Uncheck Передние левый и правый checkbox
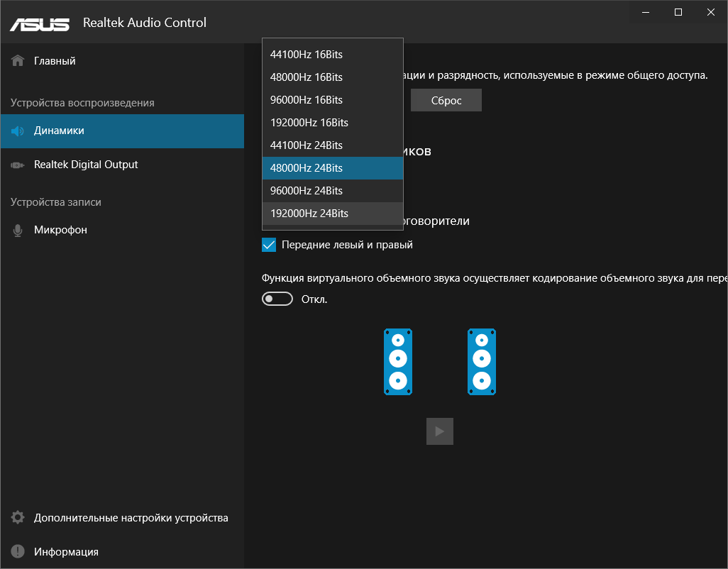The height and width of the screenshot is (569, 728). pyautogui.click(x=269, y=245)
